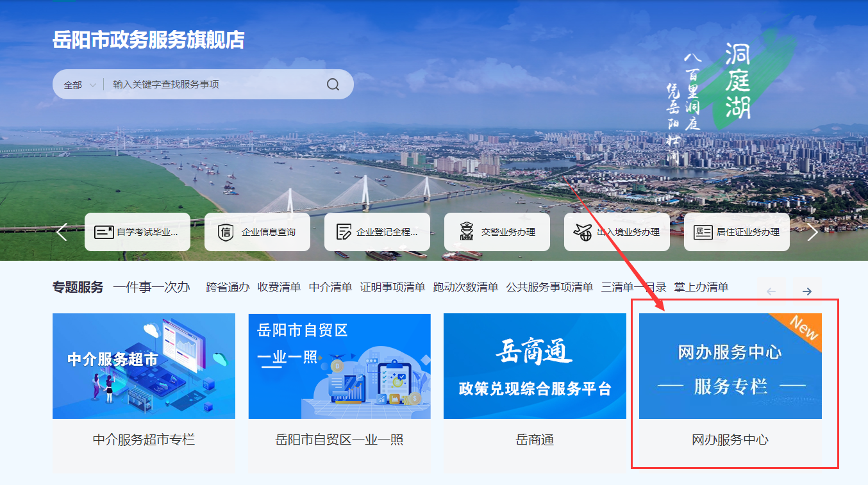Type in the keyword search field
The image size is (868, 485).
[x=215, y=85]
